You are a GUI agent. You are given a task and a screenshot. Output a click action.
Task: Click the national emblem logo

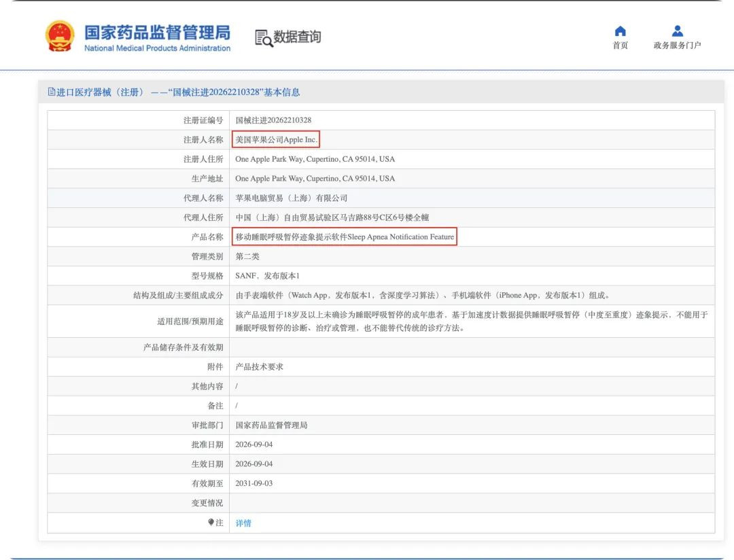[x=60, y=36]
